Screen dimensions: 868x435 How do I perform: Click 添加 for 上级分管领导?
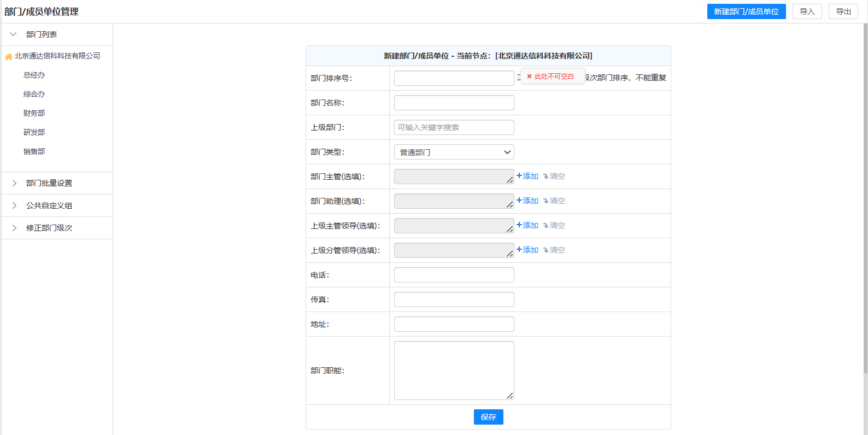(x=527, y=250)
